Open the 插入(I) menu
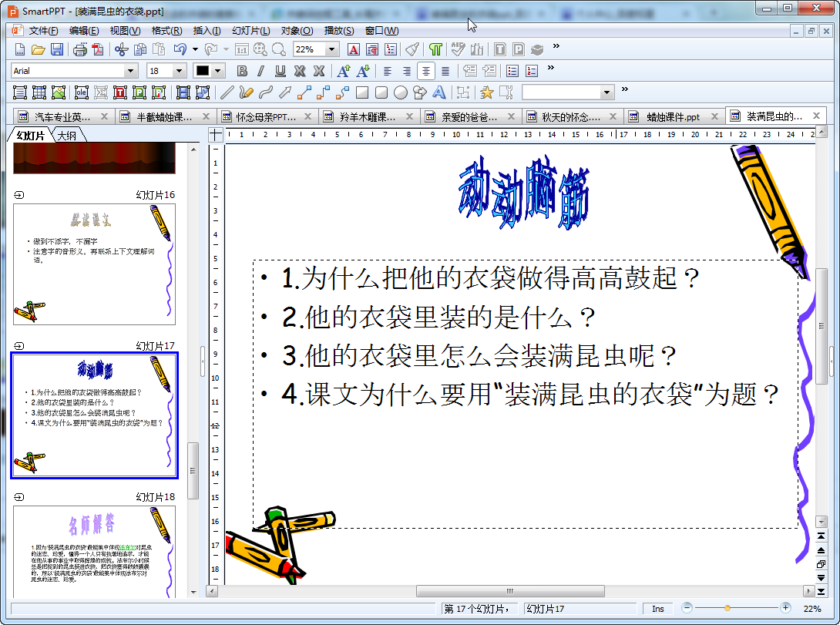This screenshot has height=625, width=840. (207, 31)
